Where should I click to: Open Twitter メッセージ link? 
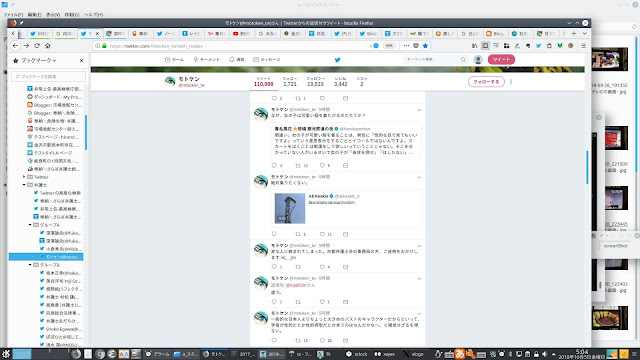coord(267,60)
